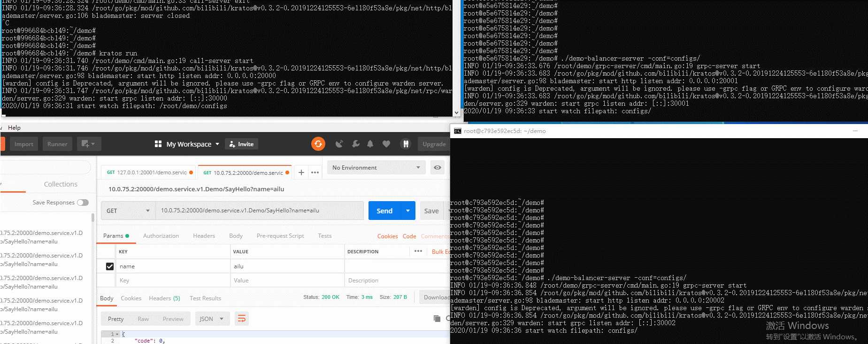Open the Code link
This screenshot has height=344, width=868.
409,236
